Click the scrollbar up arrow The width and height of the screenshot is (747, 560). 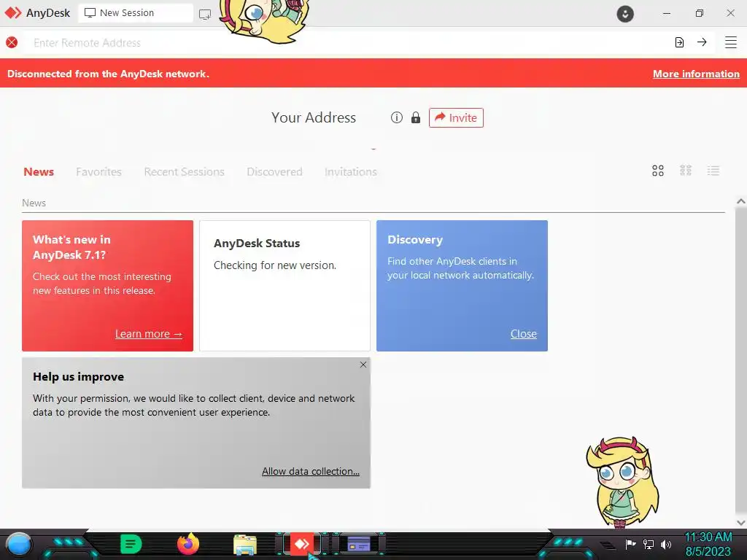740,201
